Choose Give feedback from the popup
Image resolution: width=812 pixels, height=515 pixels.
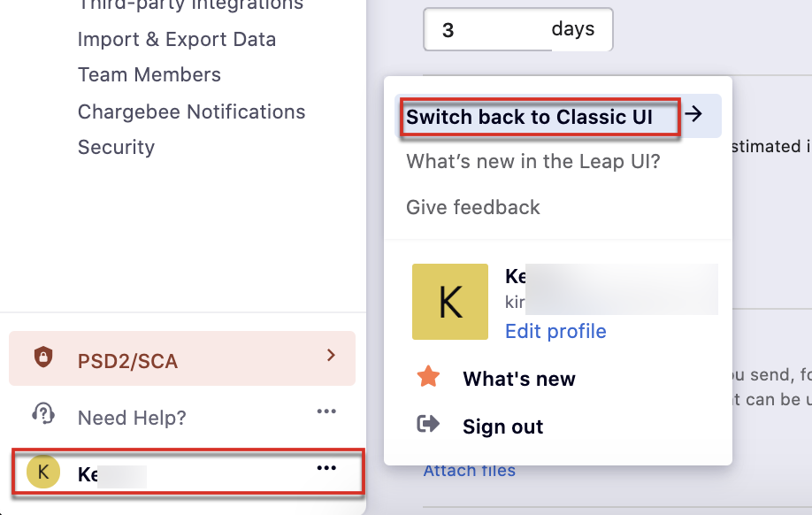(472, 207)
